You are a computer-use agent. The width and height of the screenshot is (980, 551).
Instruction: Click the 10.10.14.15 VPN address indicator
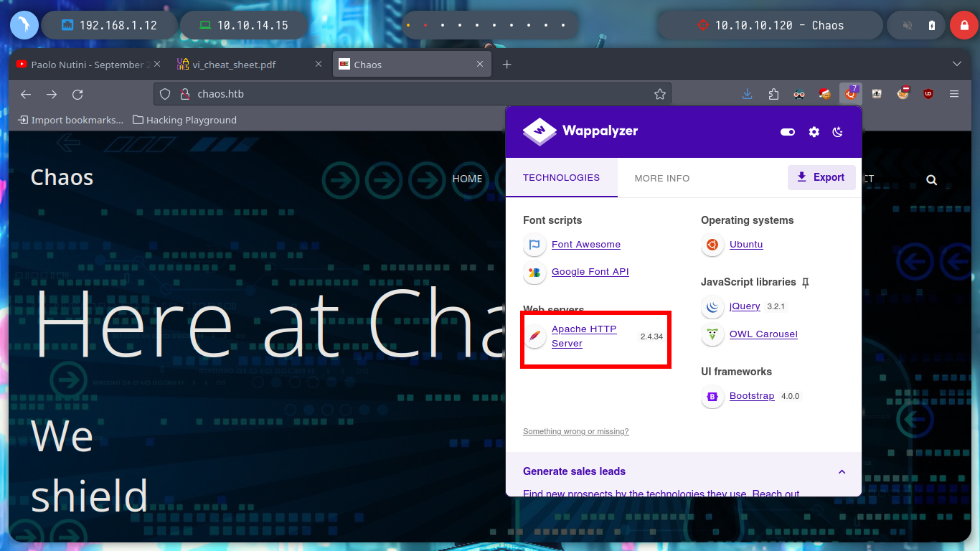coord(244,25)
